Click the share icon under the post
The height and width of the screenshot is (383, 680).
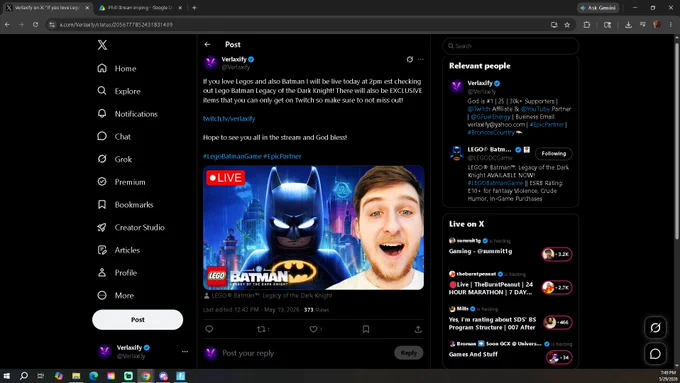[x=418, y=329]
